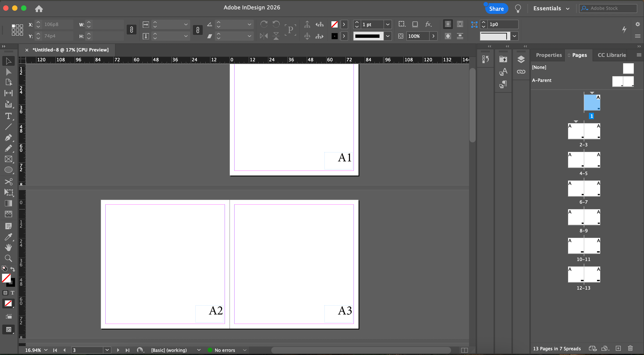The image size is (644, 355).
Task: Toggle constrain proportions for scaling
Action: 198,30
